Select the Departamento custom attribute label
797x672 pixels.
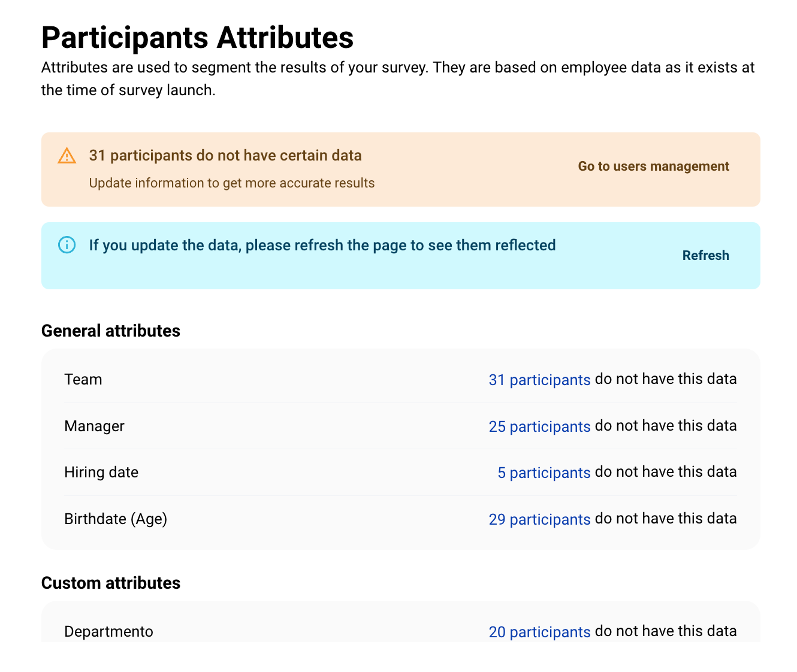108,632
